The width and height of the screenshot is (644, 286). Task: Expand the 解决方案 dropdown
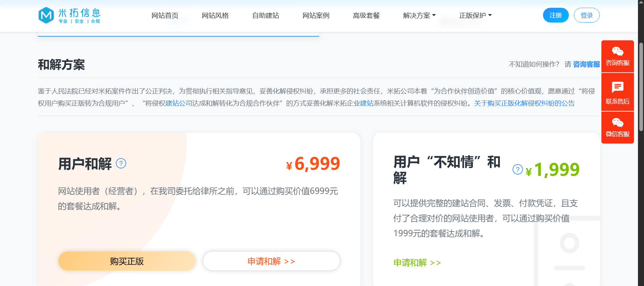point(419,15)
